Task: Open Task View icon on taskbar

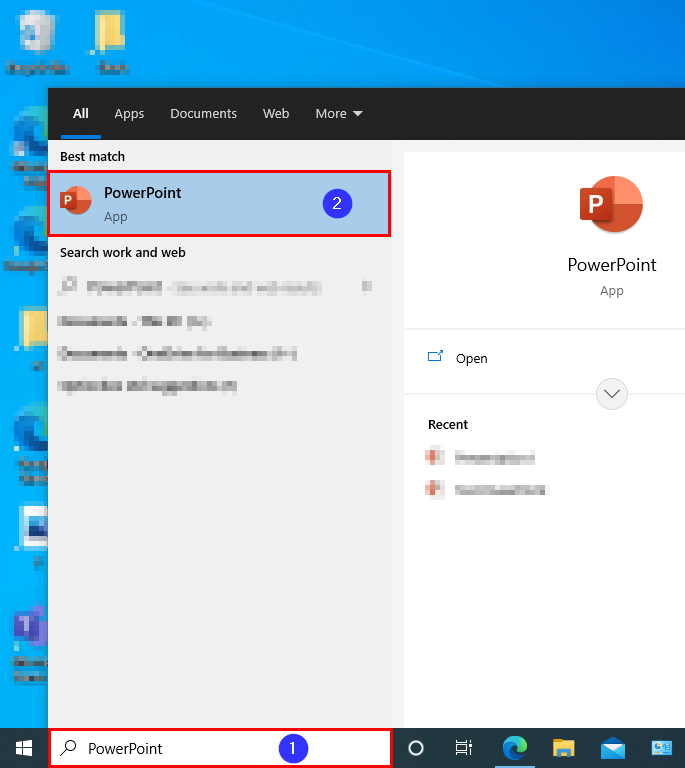Action: (x=463, y=748)
